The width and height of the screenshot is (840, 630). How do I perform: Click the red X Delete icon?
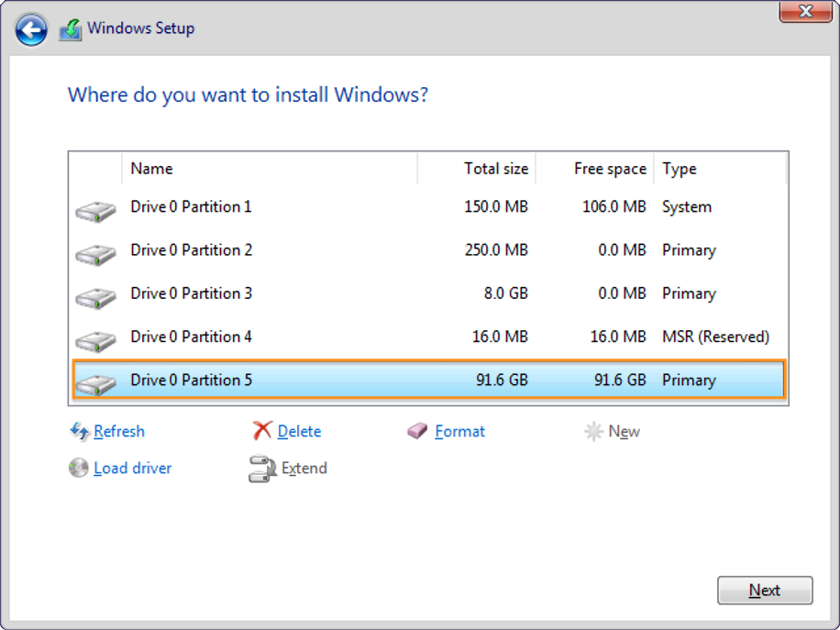pos(262,430)
